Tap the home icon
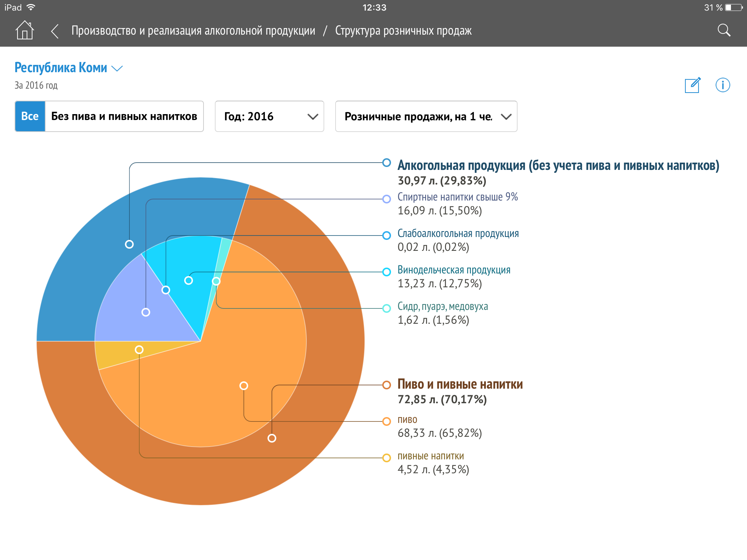747x560 pixels. tap(24, 30)
